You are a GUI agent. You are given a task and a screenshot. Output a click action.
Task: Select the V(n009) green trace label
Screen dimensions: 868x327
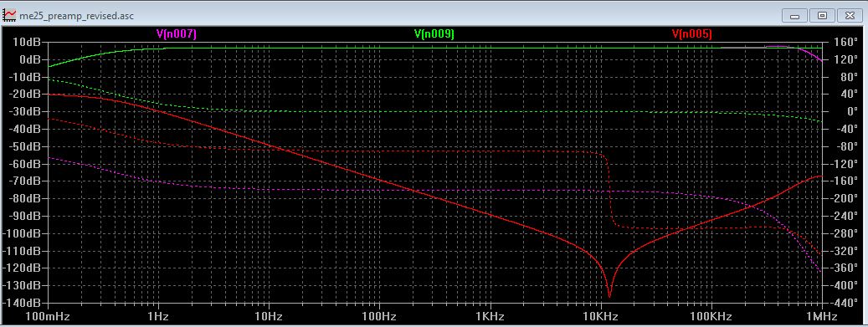pyautogui.click(x=434, y=33)
